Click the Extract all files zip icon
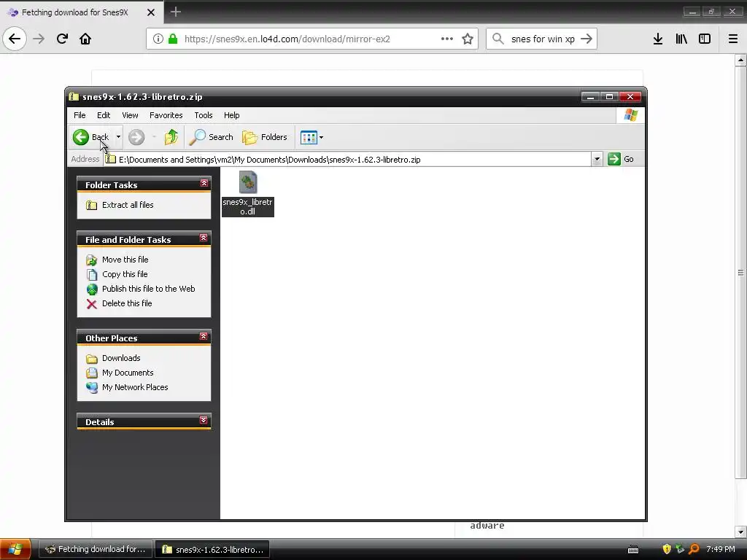This screenshot has height=560, width=747. coord(91,205)
